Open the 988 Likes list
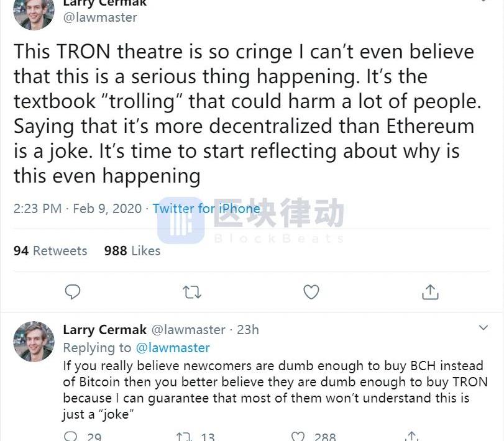This screenshot has height=441, width=504. pos(132,251)
